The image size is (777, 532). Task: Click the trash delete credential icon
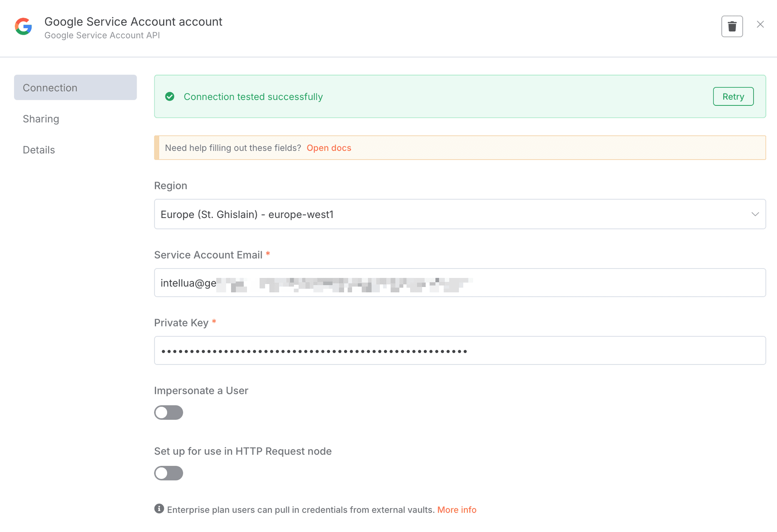tap(731, 26)
